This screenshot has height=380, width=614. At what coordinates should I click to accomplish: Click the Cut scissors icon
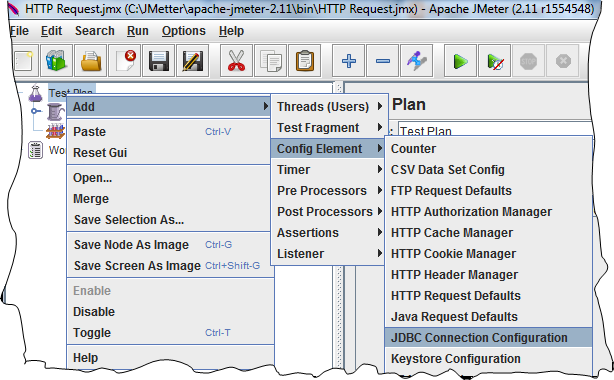click(236, 61)
